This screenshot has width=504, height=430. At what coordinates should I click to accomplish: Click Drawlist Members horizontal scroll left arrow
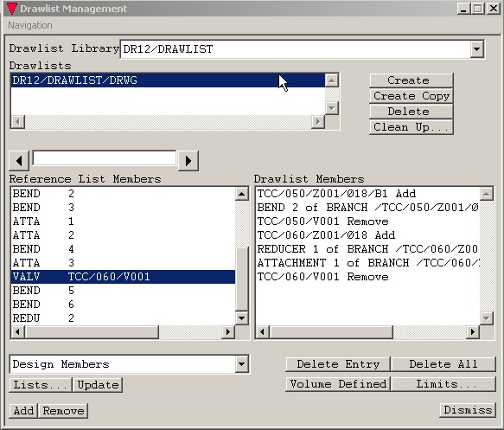point(263,331)
